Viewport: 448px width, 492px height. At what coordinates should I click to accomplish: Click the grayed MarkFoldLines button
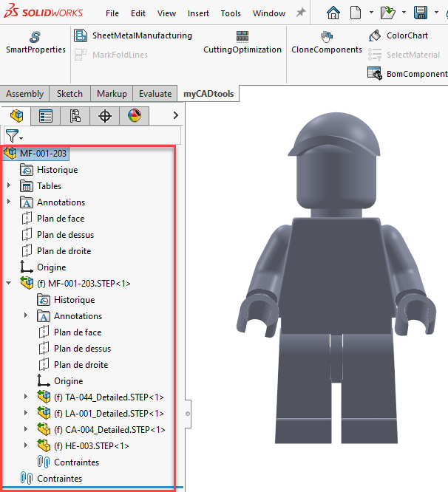click(111, 55)
